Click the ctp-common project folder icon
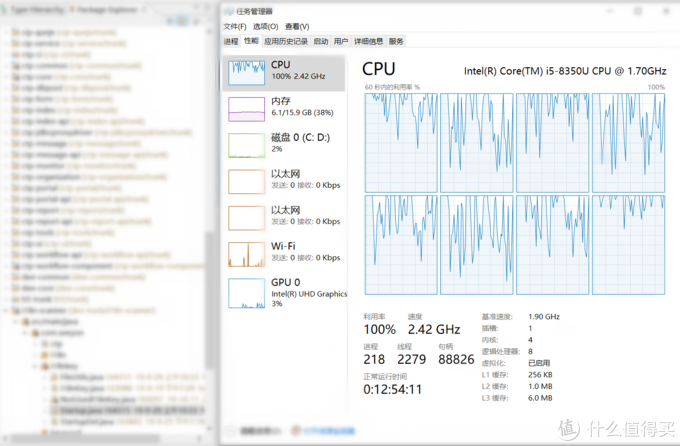This screenshot has width=680, height=446. click(x=16, y=66)
